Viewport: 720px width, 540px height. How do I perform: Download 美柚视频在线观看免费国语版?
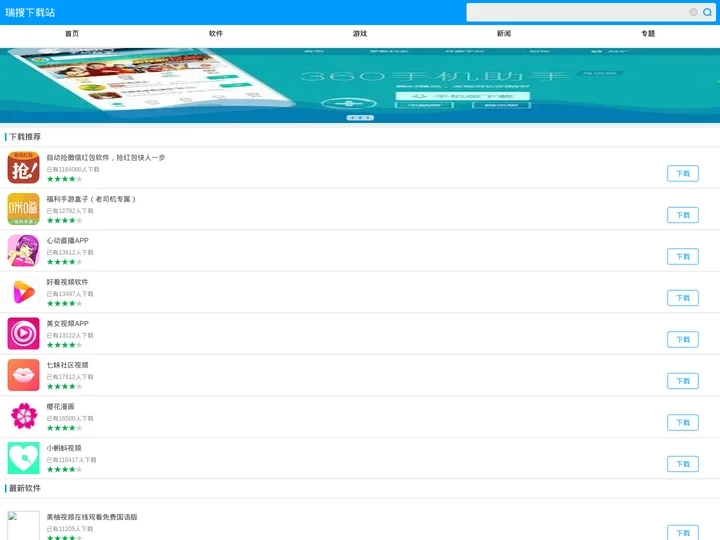click(683, 533)
